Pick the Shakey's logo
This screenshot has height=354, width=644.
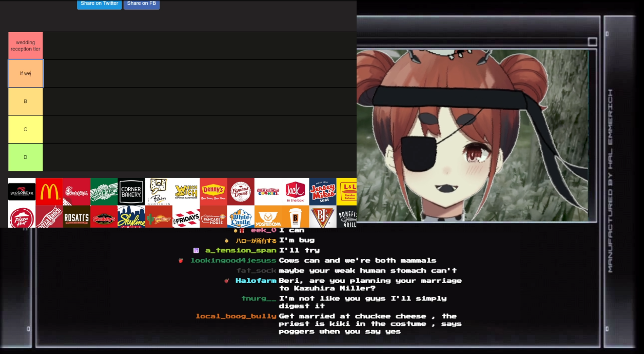point(104,217)
